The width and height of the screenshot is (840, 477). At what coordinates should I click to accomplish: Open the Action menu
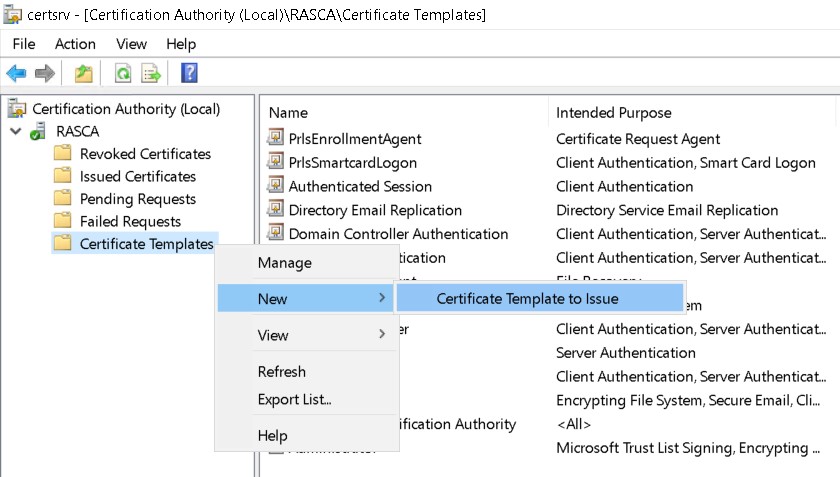75,44
